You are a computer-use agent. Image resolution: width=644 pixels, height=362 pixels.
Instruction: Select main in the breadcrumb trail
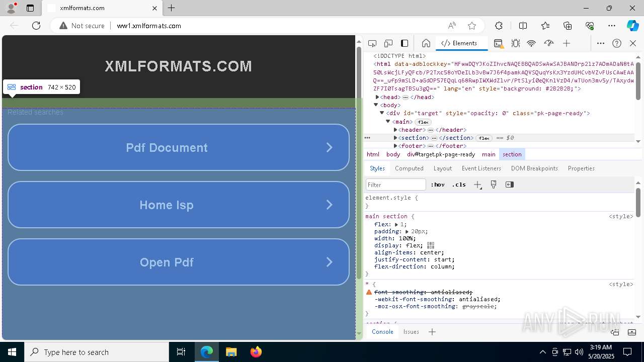(489, 154)
